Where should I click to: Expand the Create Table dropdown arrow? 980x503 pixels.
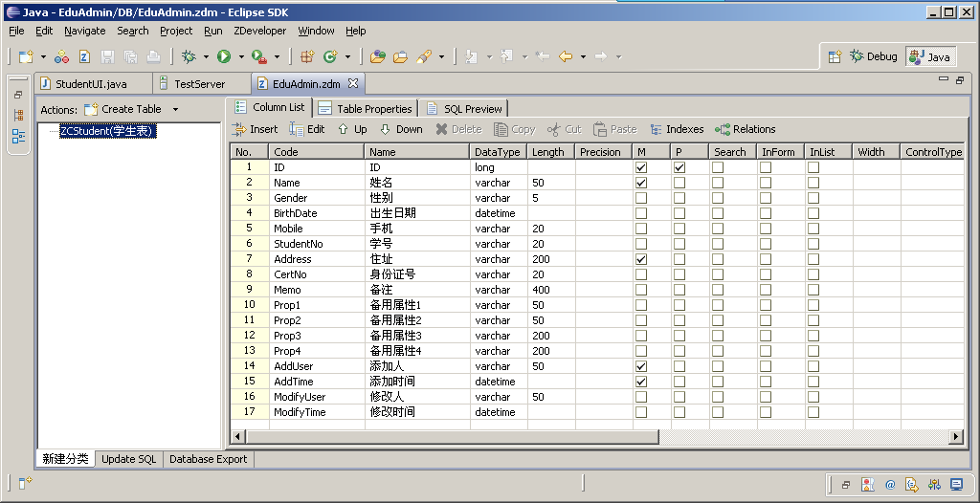175,109
